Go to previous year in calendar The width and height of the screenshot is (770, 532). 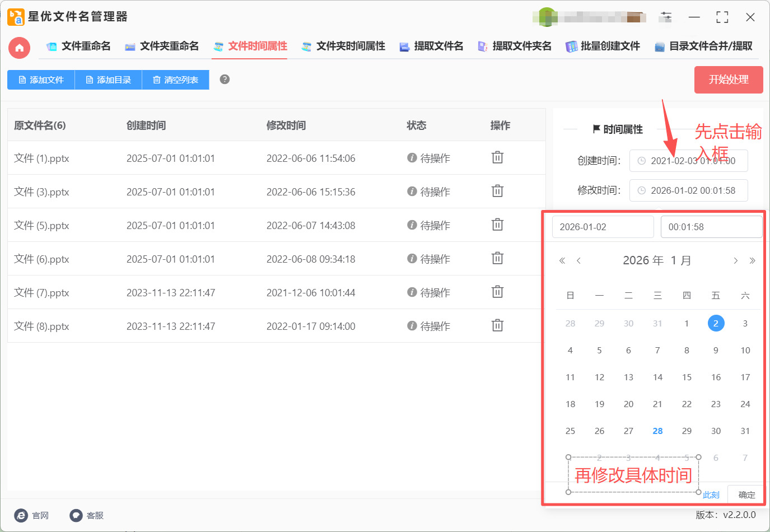point(562,260)
